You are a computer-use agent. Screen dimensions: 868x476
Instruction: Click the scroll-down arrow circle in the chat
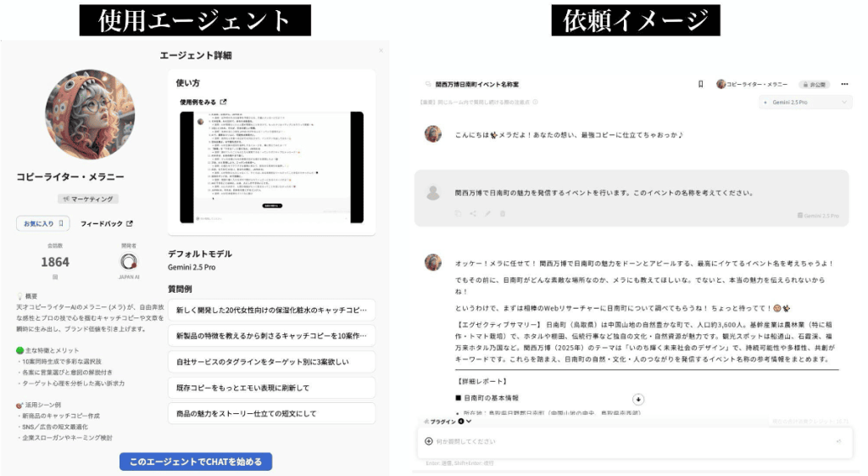coord(637,399)
